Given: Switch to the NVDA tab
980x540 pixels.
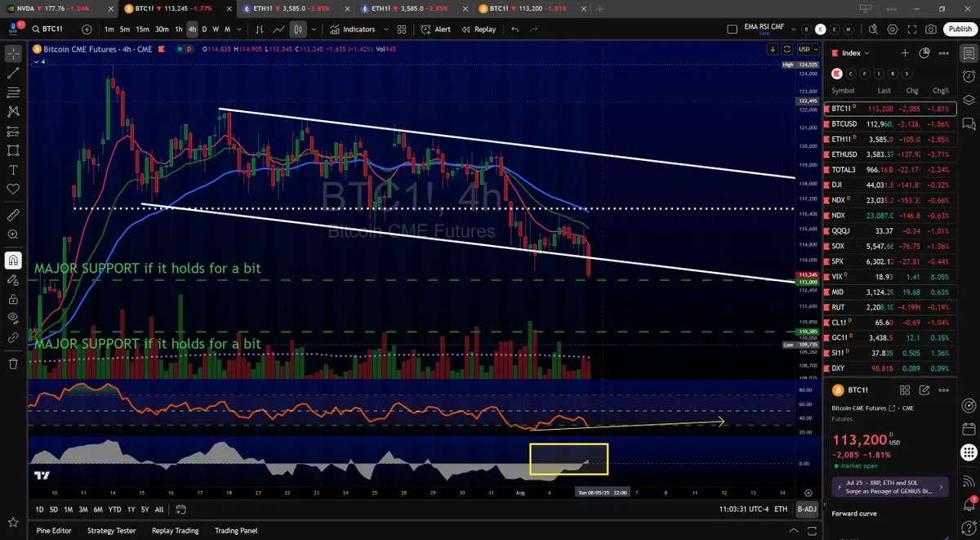Looking at the screenshot, I should coord(59,8).
